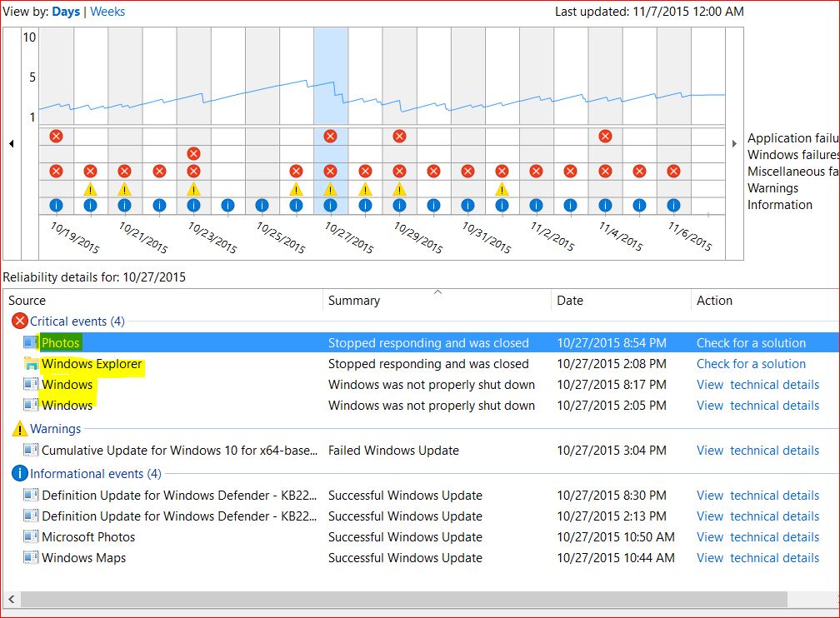Click the Windows Defender definition update icon
This screenshot has width=840, height=618.
click(32, 495)
